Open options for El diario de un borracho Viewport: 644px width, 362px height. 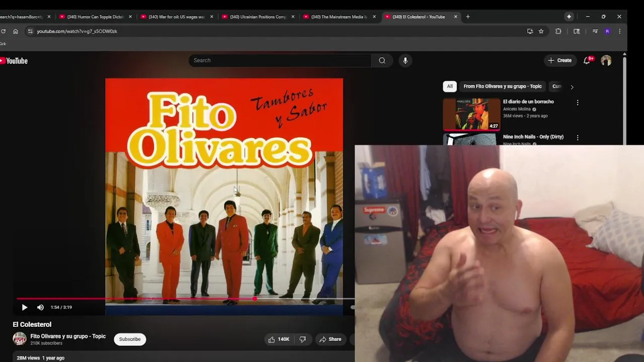(x=578, y=103)
